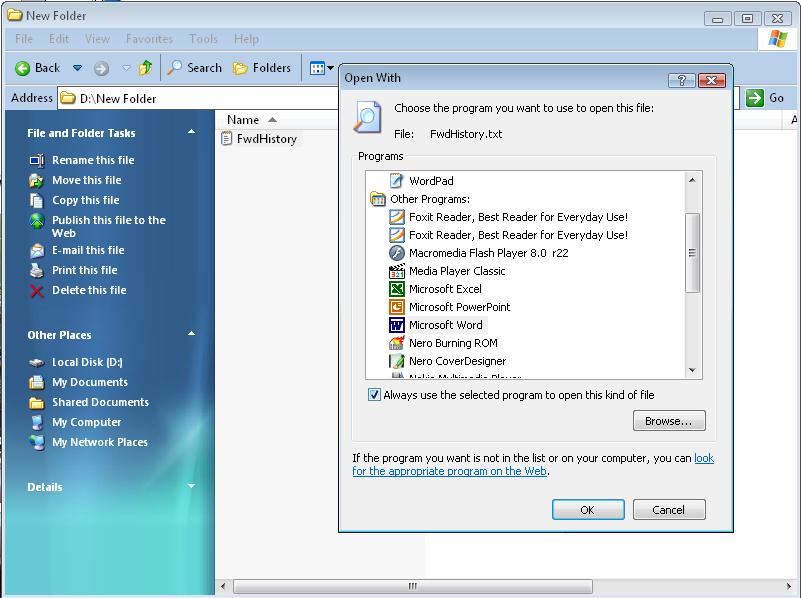The image size is (801, 598).
Task: Click the Microsoft Word icon
Action: pos(396,325)
